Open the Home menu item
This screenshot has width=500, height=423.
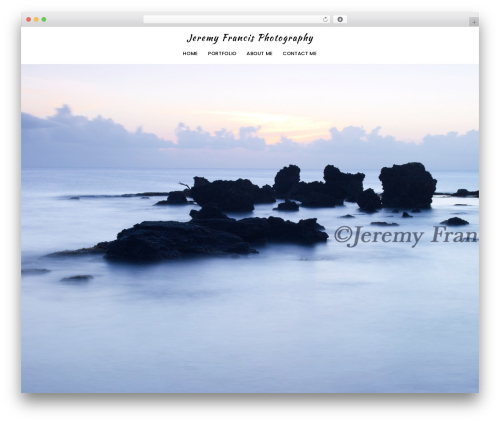click(x=190, y=53)
